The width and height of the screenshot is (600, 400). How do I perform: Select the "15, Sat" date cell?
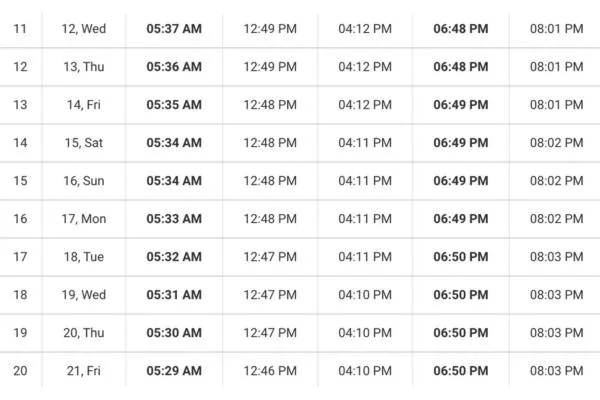[84, 143]
